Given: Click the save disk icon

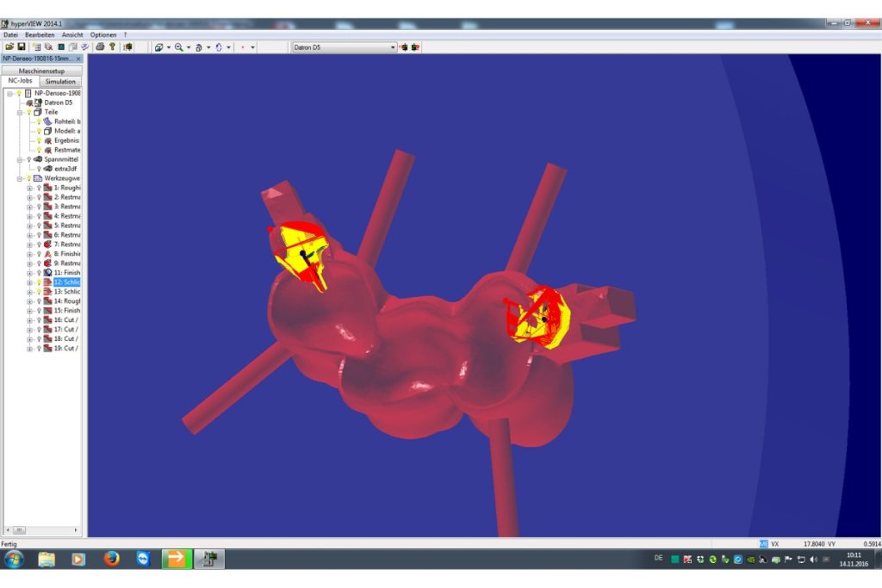Looking at the screenshot, I should tap(21, 46).
